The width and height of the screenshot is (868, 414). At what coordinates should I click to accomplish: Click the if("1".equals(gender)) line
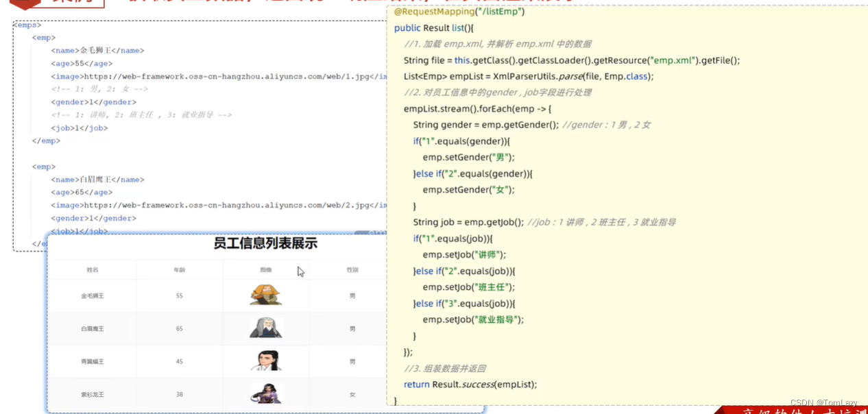(x=462, y=141)
